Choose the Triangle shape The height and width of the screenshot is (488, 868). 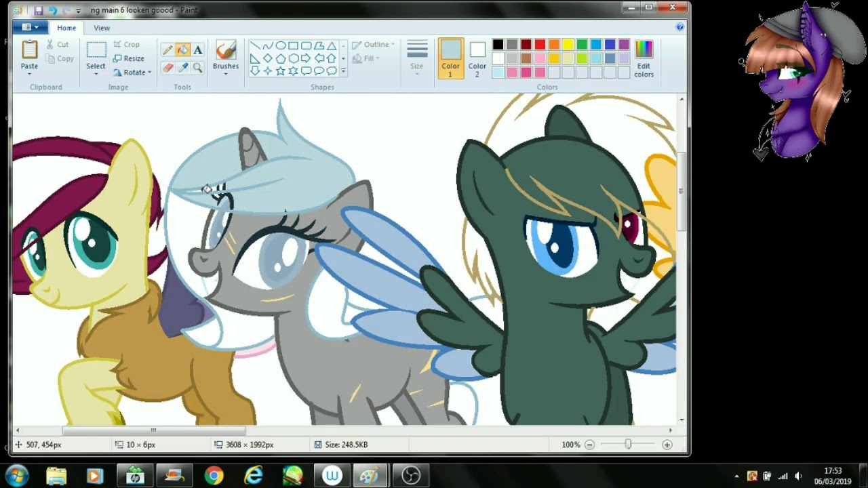tap(332, 46)
